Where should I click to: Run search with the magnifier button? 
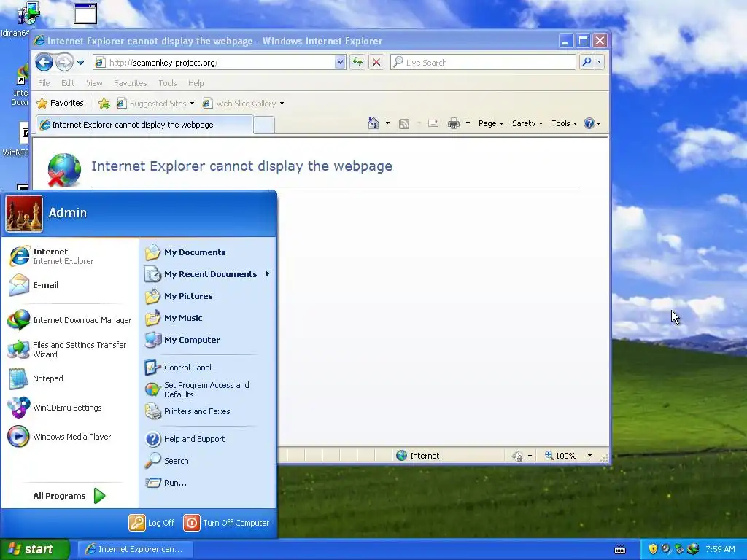point(587,63)
